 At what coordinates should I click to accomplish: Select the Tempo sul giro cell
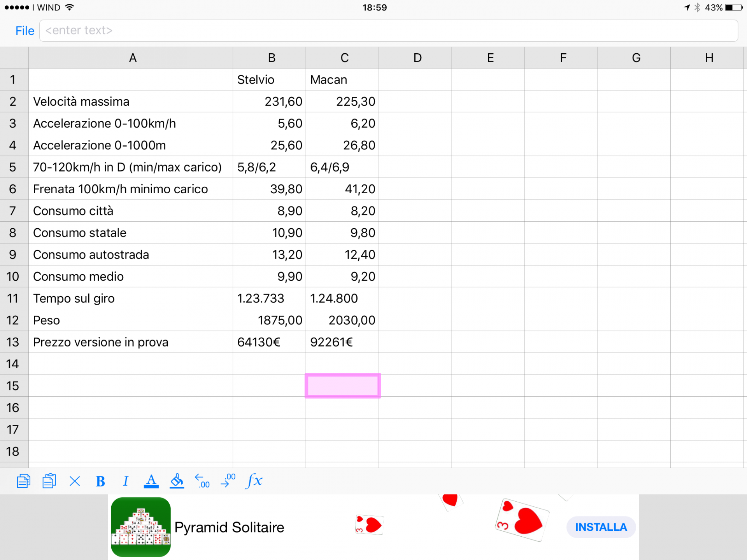(x=131, y=298)
